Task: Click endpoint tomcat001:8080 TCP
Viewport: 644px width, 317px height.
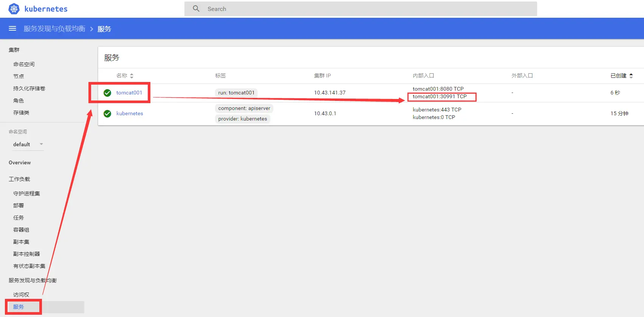Action: click(438, 89)
